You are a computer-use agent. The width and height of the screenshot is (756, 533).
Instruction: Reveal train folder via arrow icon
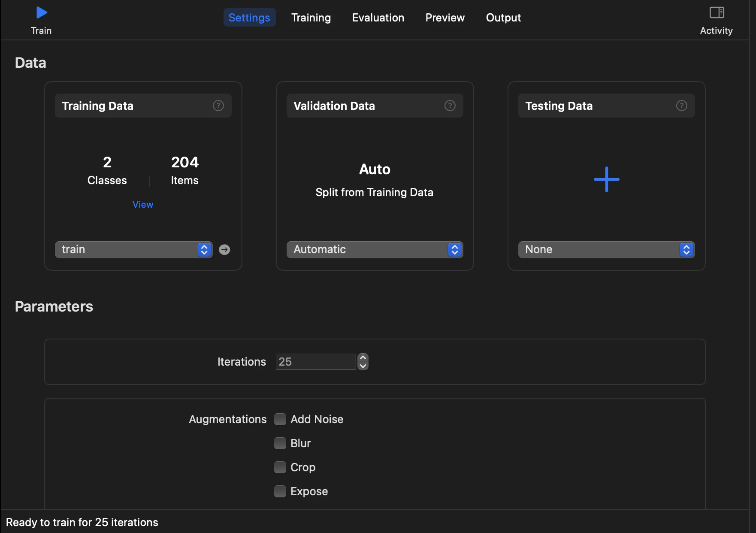[x=224, y=250]
